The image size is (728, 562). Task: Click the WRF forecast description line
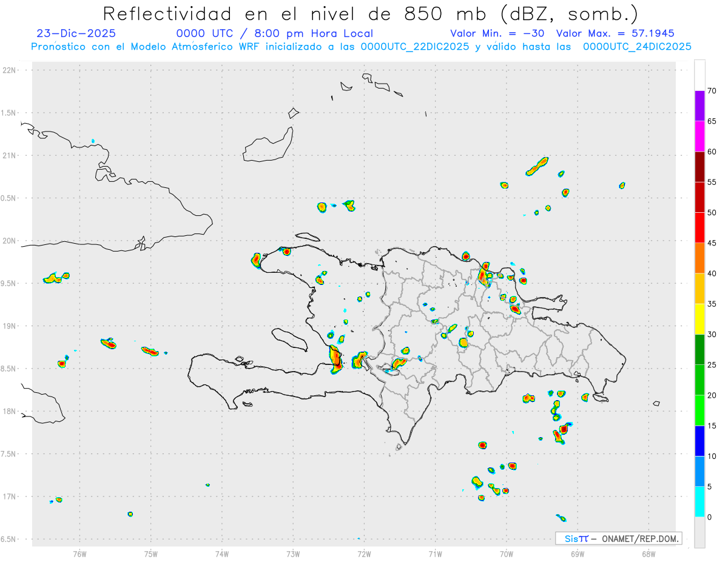[362, 46]
